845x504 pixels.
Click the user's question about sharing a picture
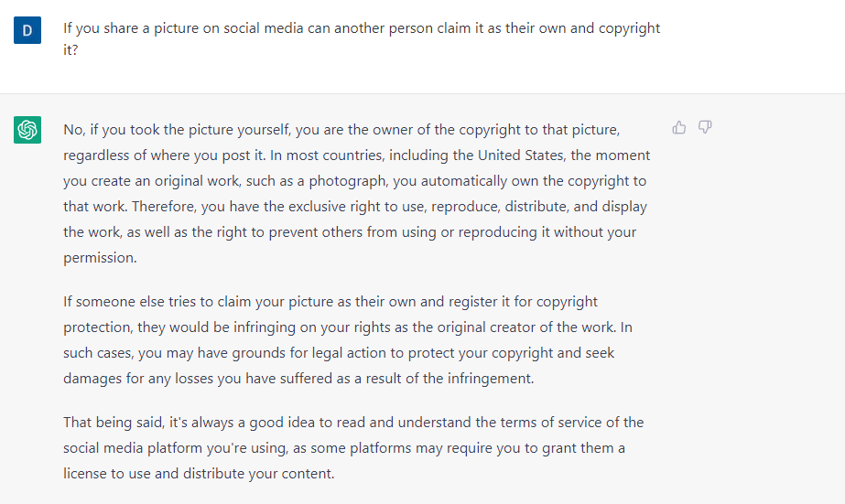(362, 28)
